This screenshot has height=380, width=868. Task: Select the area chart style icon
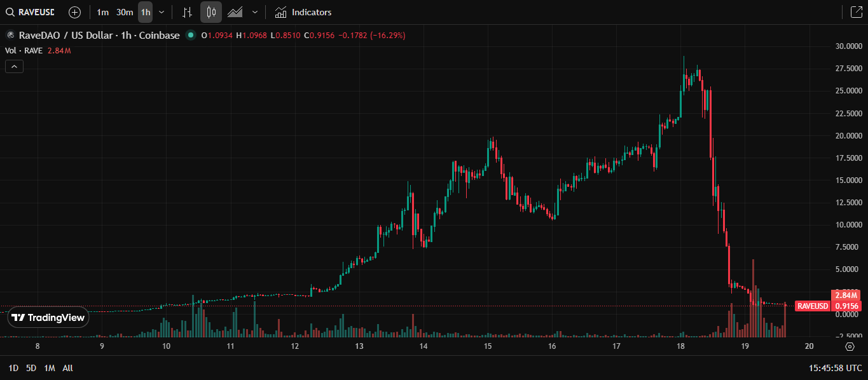coord(235,12)
